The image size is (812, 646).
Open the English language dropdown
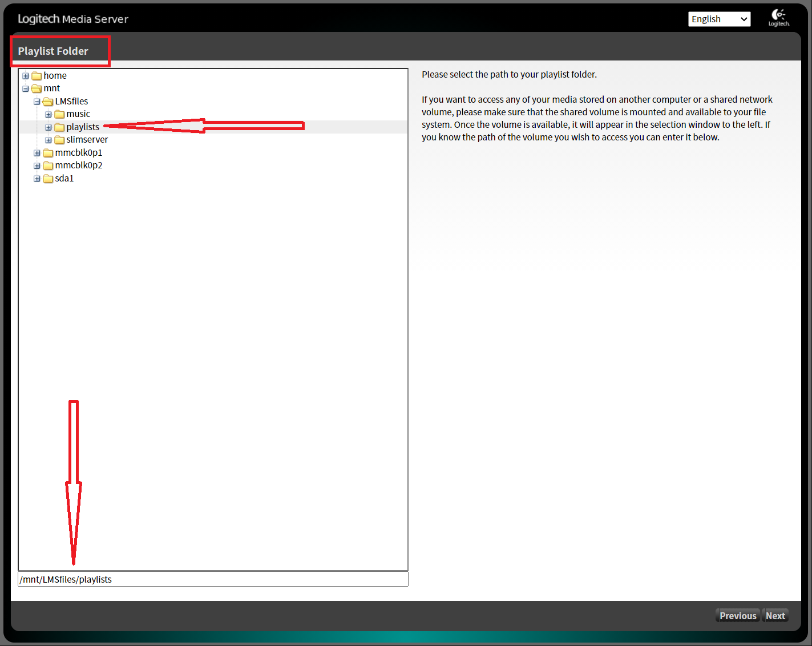pyautogui.click(x=719, y=19)
